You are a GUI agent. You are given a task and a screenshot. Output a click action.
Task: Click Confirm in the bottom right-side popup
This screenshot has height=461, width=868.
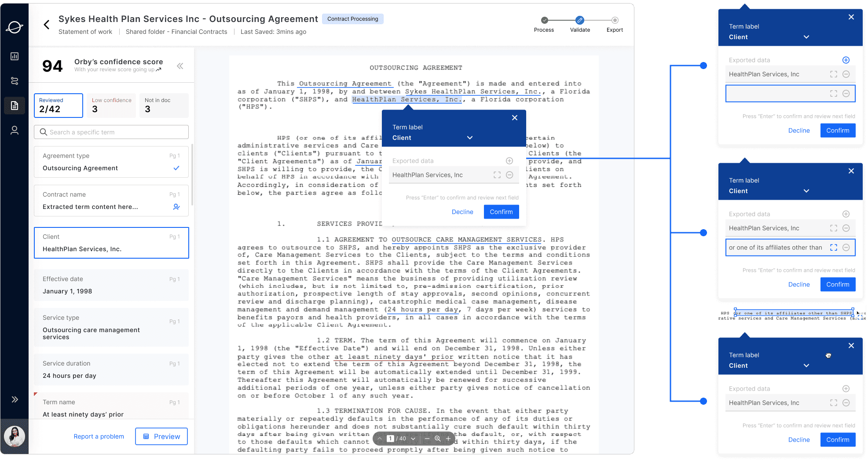[838, 440]
